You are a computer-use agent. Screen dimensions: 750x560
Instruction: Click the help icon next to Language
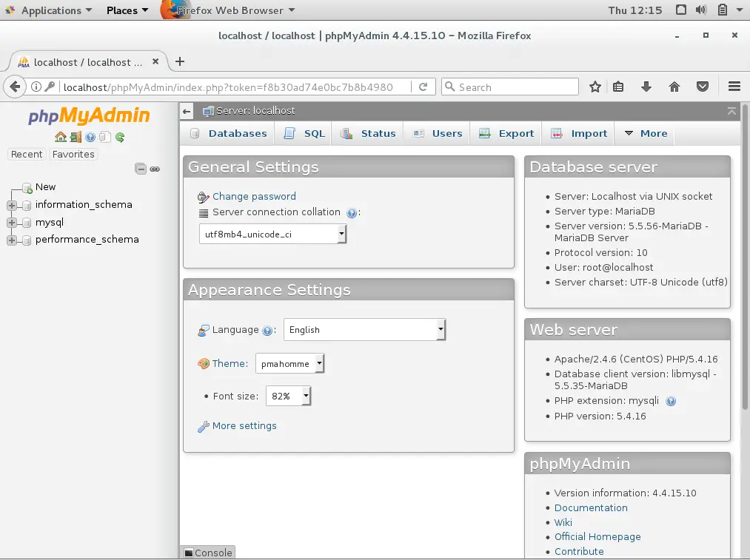(267, 331)
